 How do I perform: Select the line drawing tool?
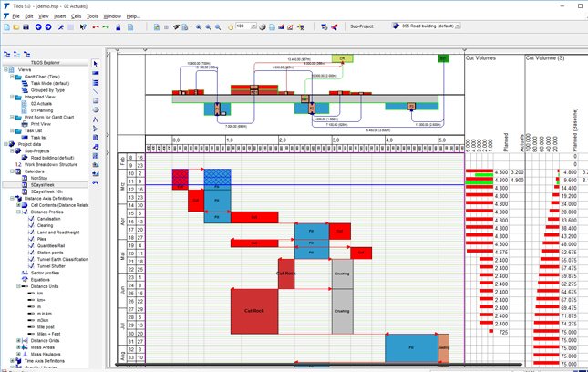[x=98, y=92]
